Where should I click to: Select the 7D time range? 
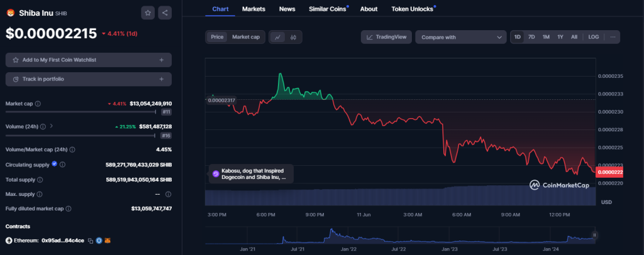pyautogui.click(x=531, y=37)
